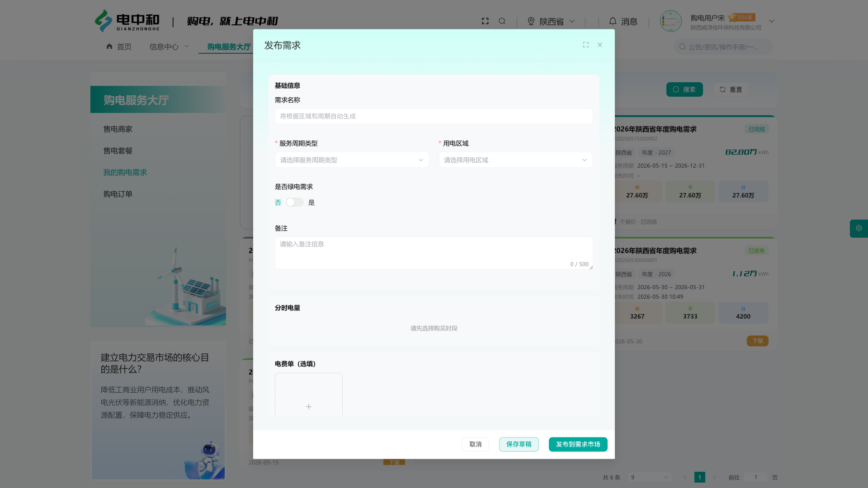
Task: Expand the user account menu chevron
Action: click(772, 21)
